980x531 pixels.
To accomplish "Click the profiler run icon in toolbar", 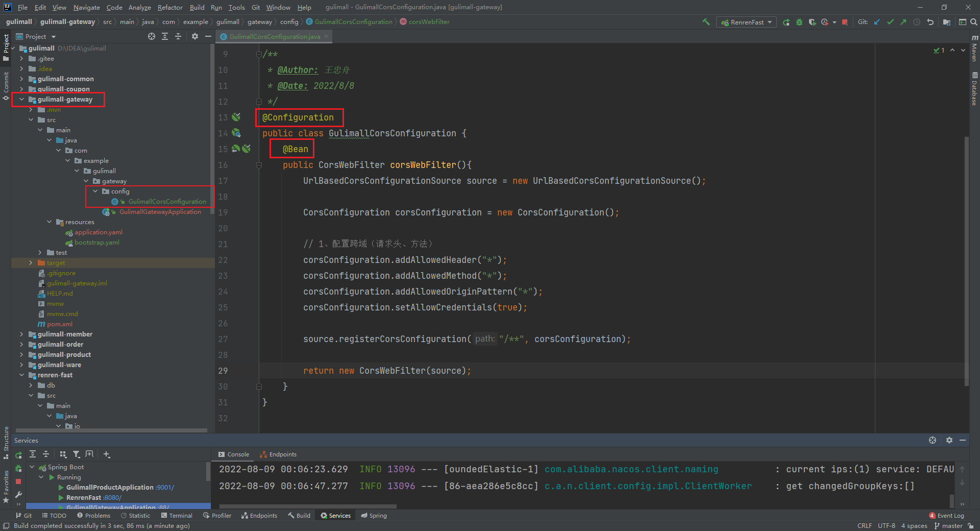I will [x=825, y=22].
